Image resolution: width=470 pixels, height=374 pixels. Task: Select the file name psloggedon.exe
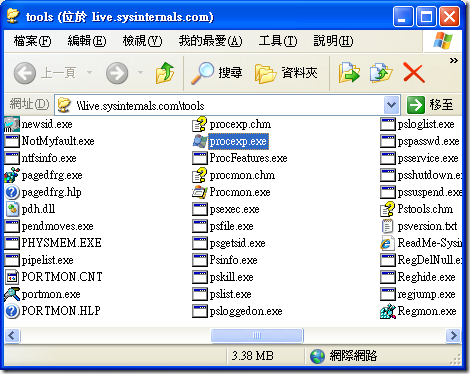(246, 311)
